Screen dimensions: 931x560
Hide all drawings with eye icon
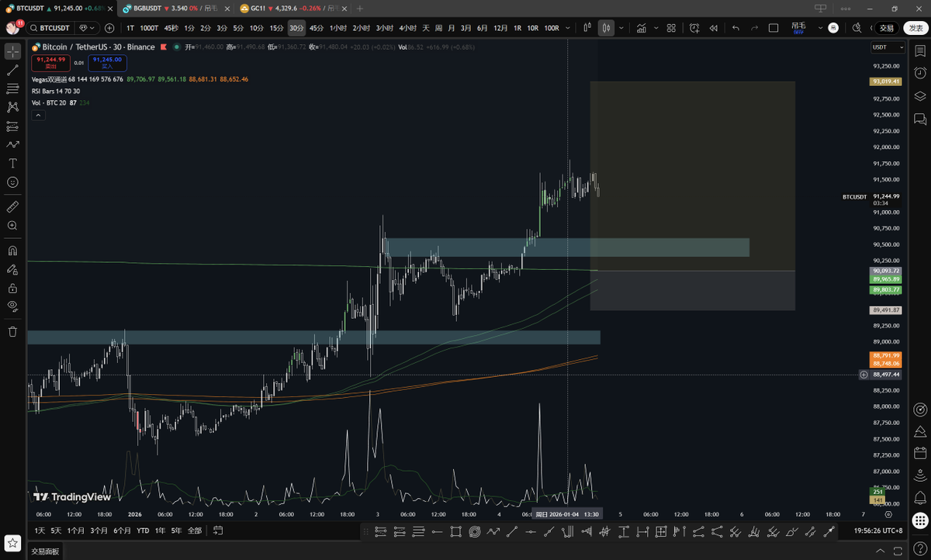point(12,306)
